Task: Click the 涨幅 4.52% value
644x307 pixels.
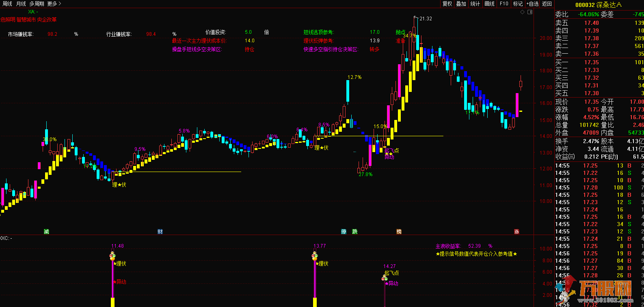Action: click(591, 117)
